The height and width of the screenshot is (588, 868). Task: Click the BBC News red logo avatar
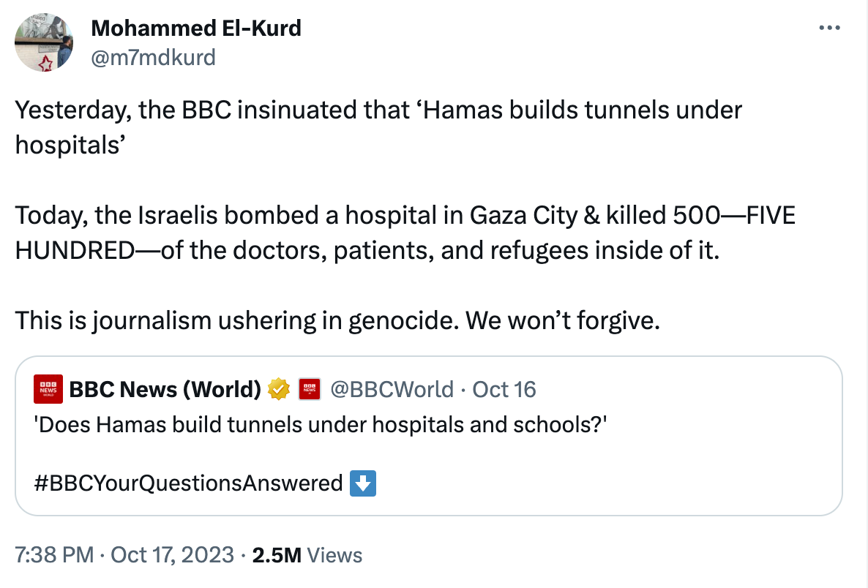pos(48,389)
